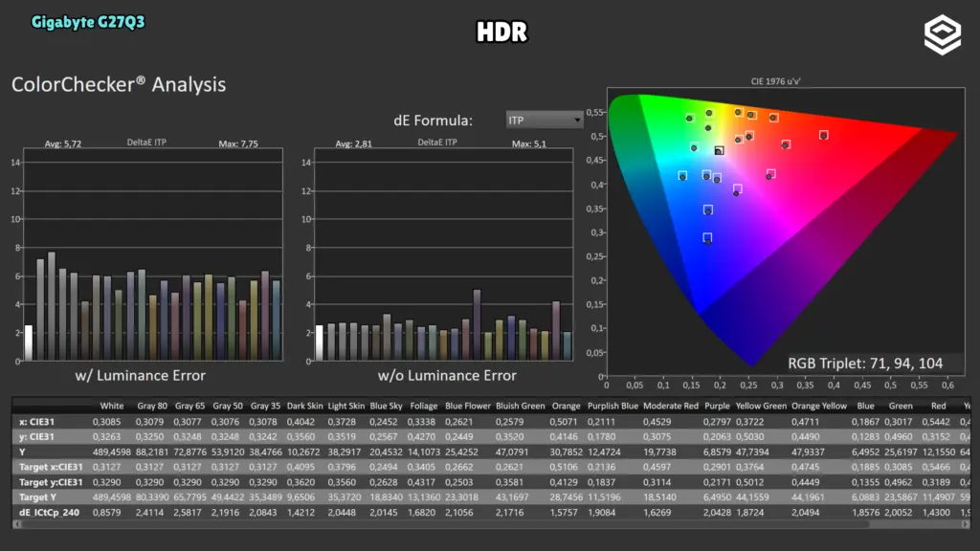Screen dimensions: 980x551
Task: Select the Moderate Red column header
Action: (671, 406)
